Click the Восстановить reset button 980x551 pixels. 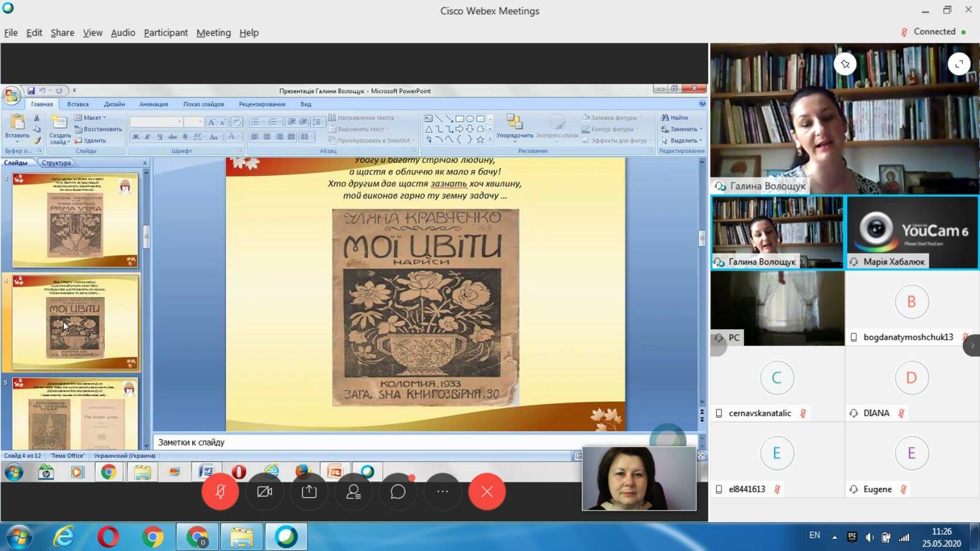click(98, 129)
